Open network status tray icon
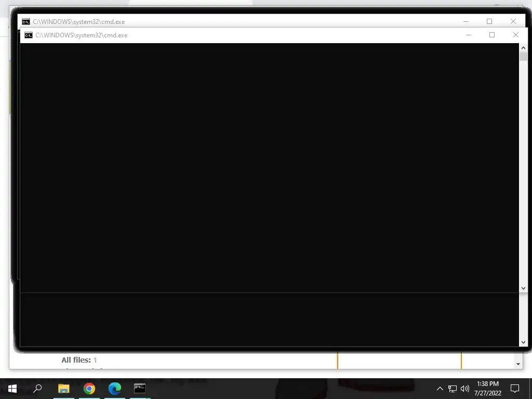 point(453,389)
